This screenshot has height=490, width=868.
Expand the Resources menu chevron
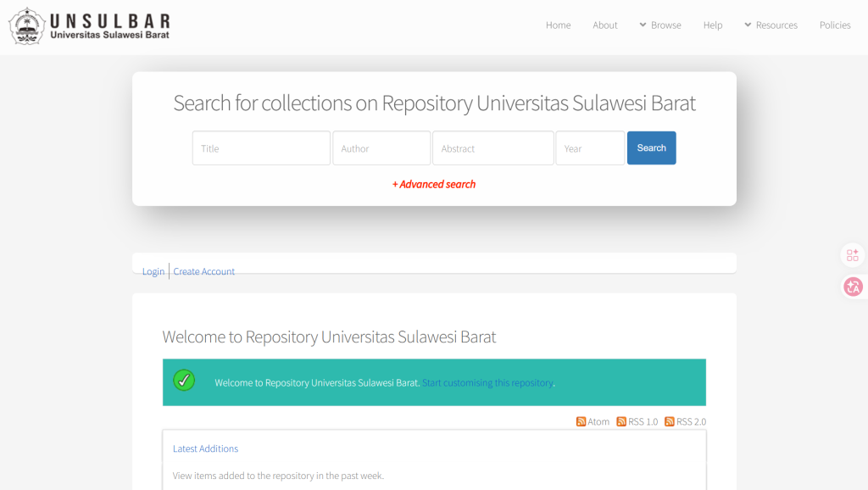[x=748, y=25]
